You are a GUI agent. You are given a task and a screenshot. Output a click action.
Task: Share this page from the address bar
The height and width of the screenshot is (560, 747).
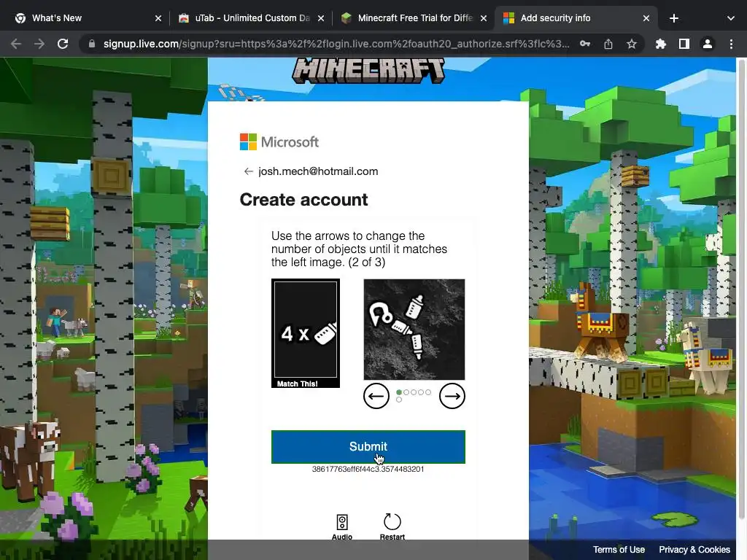coord(608,44)
